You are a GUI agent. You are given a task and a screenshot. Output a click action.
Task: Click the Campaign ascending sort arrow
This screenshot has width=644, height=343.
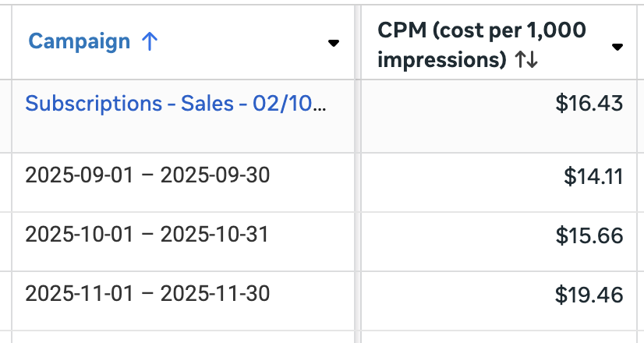click(x=150, y=42)
